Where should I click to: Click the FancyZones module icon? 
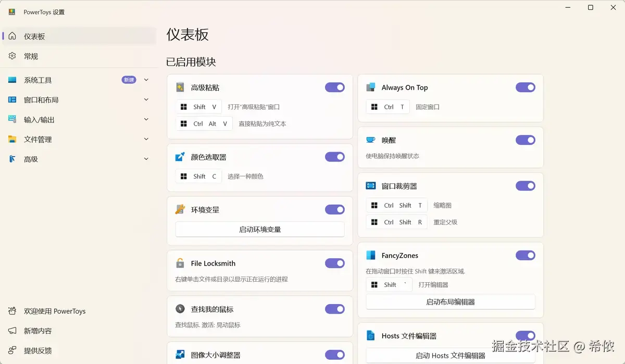(371, 255)
